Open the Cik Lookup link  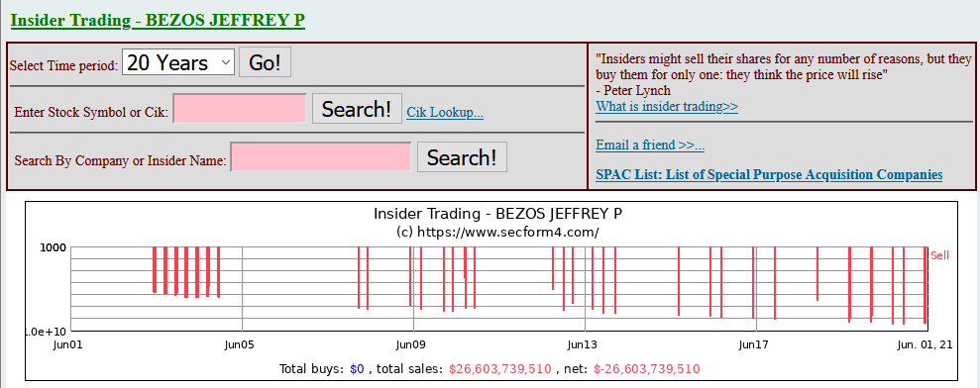click(x=444, y=113)
